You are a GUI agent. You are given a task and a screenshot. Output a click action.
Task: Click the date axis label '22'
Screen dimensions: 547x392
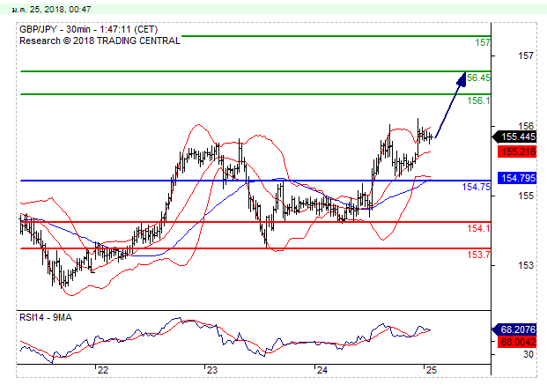(102, 370)
